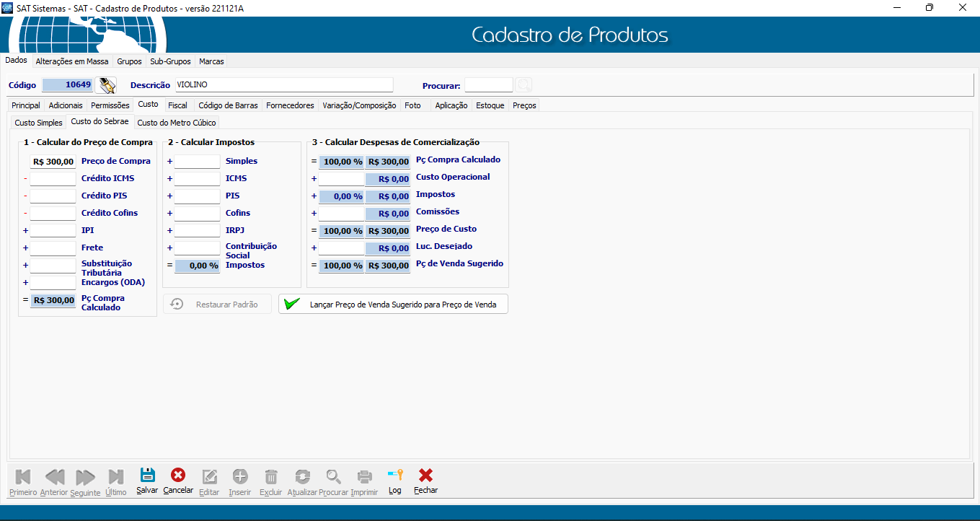Click the Atualizar refresh icon
The width and height of the screenshot is (980, 521).
(x=302, y=476)
